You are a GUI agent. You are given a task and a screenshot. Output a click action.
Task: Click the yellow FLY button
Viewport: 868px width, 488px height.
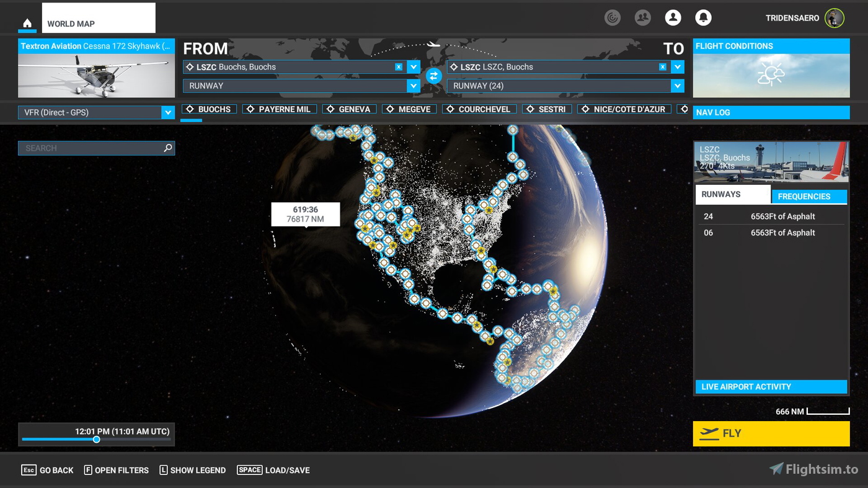(771, 433)
